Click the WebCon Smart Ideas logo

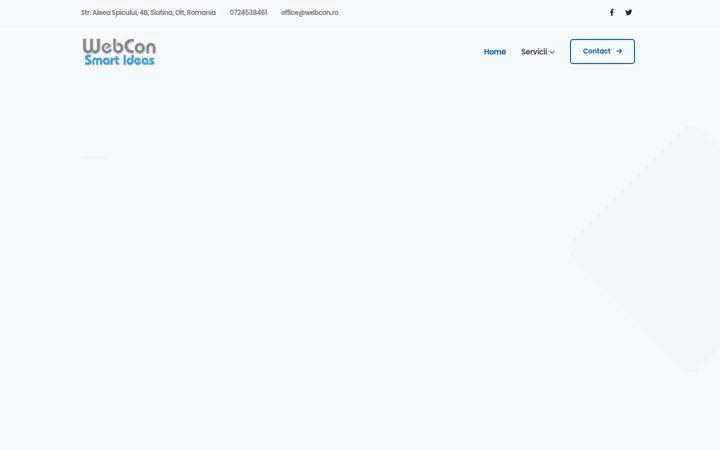(119, 52)
